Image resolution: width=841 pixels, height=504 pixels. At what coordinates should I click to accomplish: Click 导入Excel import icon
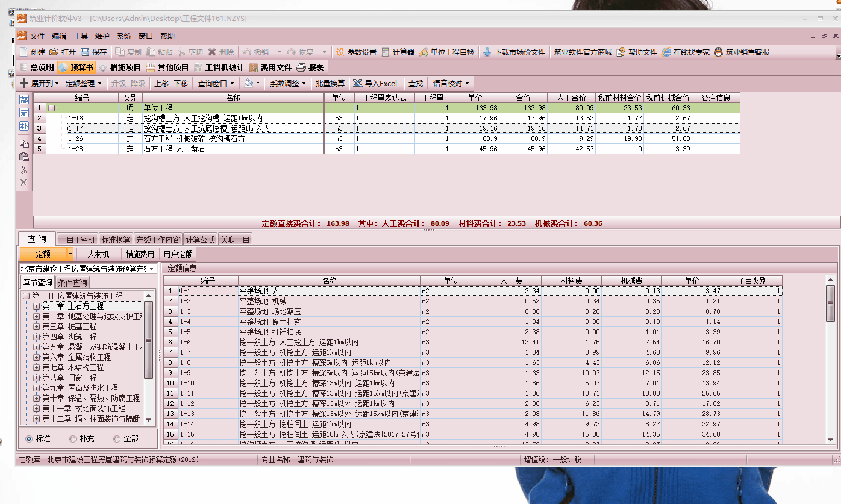click(x=358, y=84)
